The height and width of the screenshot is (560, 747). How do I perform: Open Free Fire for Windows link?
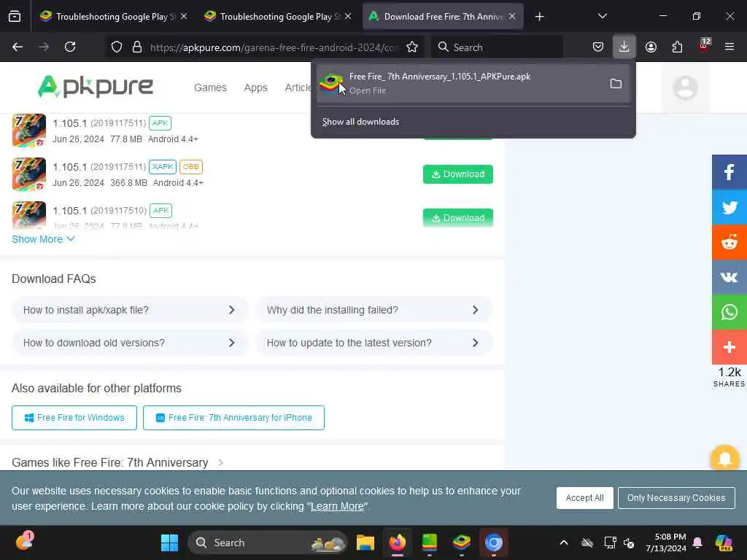click(x=74, y=418)
